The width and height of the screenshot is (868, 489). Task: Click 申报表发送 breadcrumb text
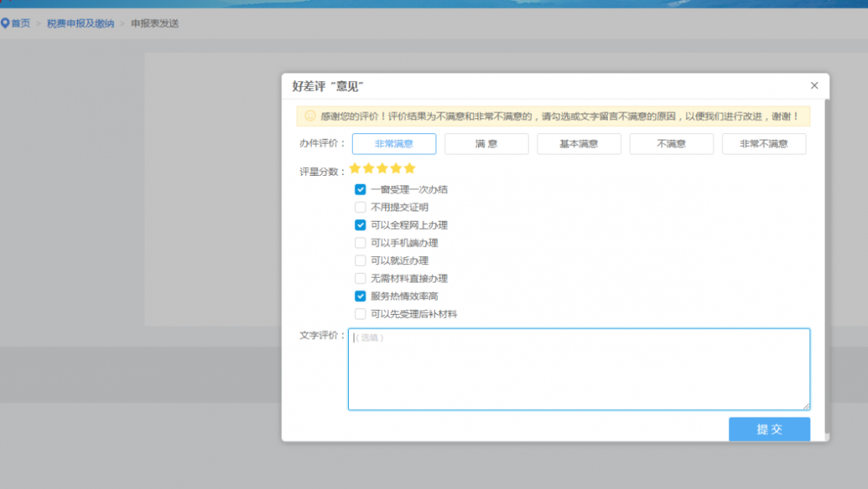pos(154,23)
